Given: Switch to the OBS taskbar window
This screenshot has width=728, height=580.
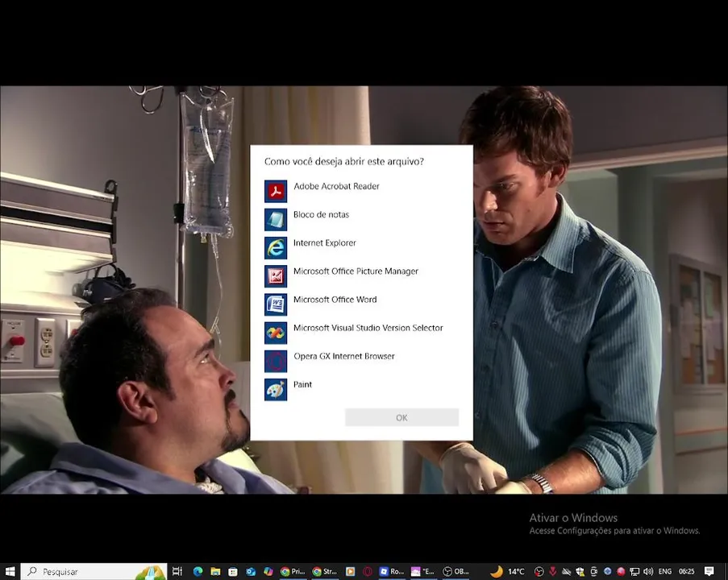Looking at the screenshot, I should tap(455, 571).
